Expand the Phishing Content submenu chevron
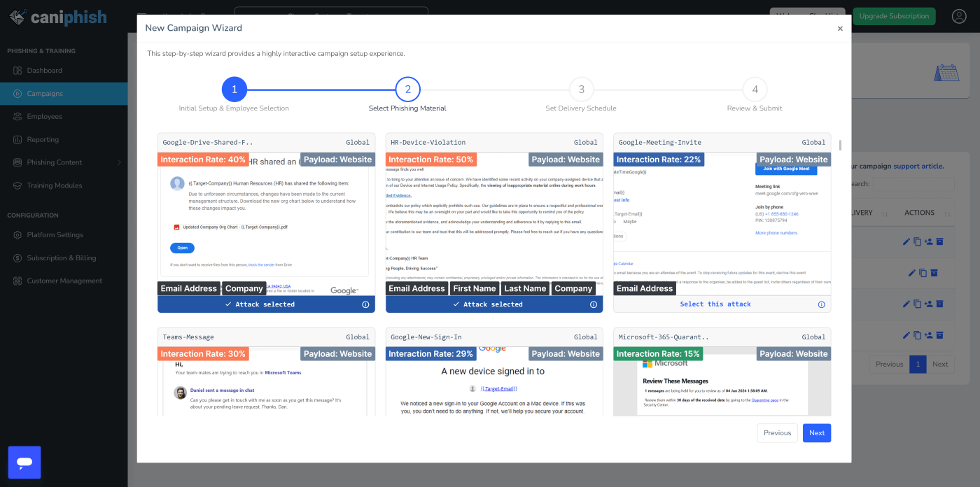 [x=119, y=163]
